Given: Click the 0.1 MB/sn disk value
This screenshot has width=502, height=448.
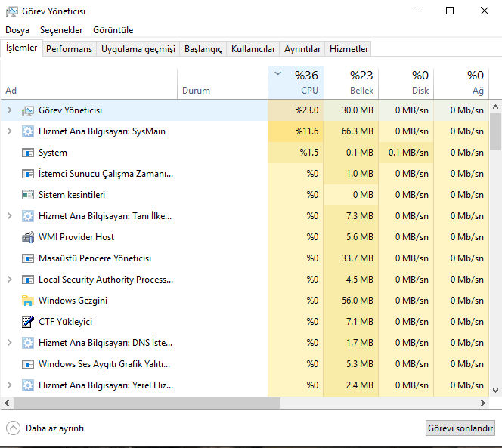Looking at the screenshot, I should (x=408, y=153).
